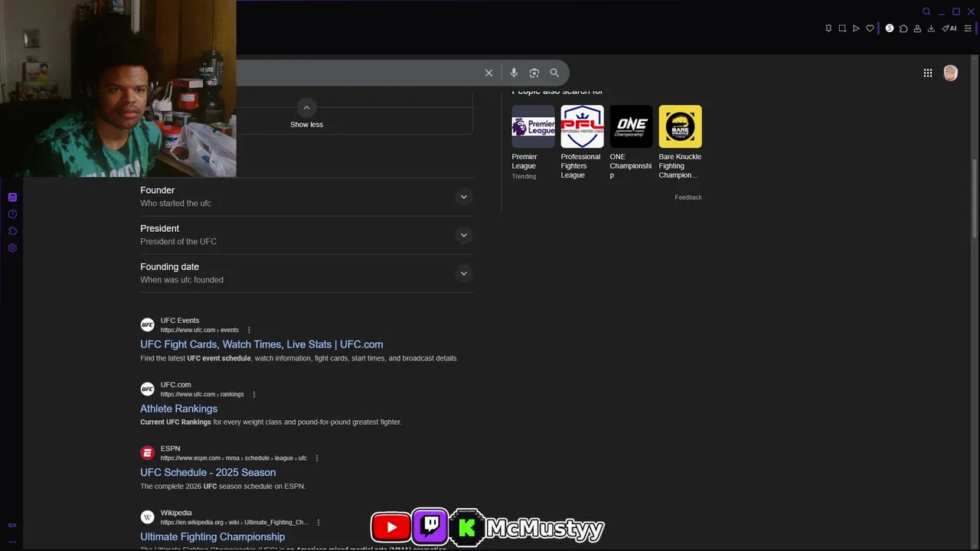Viewport: 980px width, 551px height.
Task: Open the GX corner icon in sidebar
Action: point(12,525)
